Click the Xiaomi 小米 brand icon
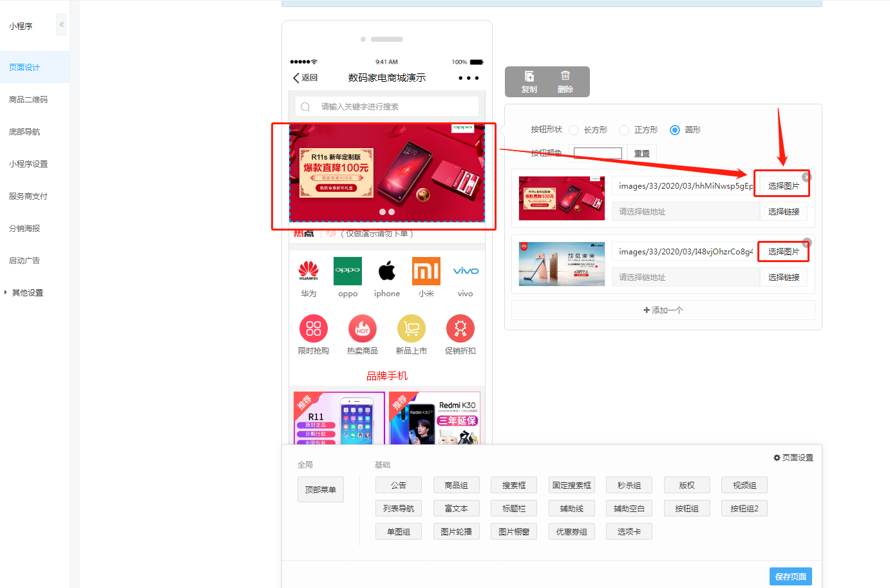The height and width of the screenshot is (588, 890). click(426, 271)
